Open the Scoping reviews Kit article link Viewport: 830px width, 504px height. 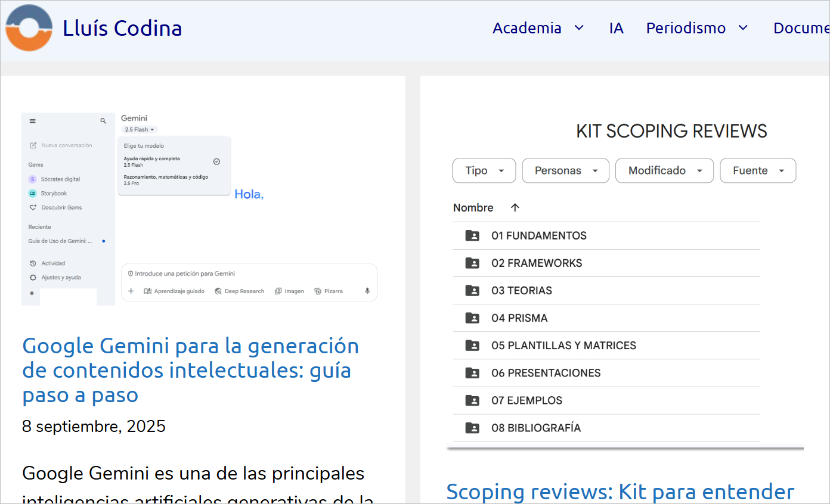[620, 491]
